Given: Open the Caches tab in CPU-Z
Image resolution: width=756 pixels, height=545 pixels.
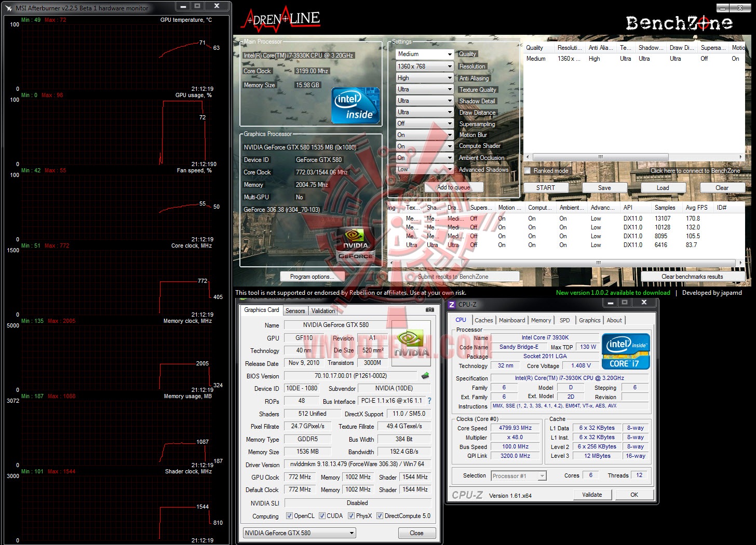Looking at the screenshot, I should (x=484, y=320).
